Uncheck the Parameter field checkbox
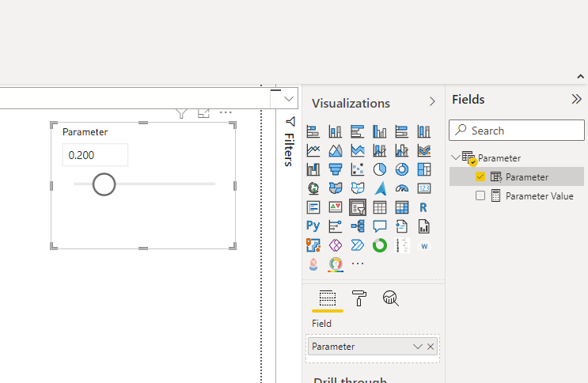Viewport: 588px width, 383px height. (480, 176)
